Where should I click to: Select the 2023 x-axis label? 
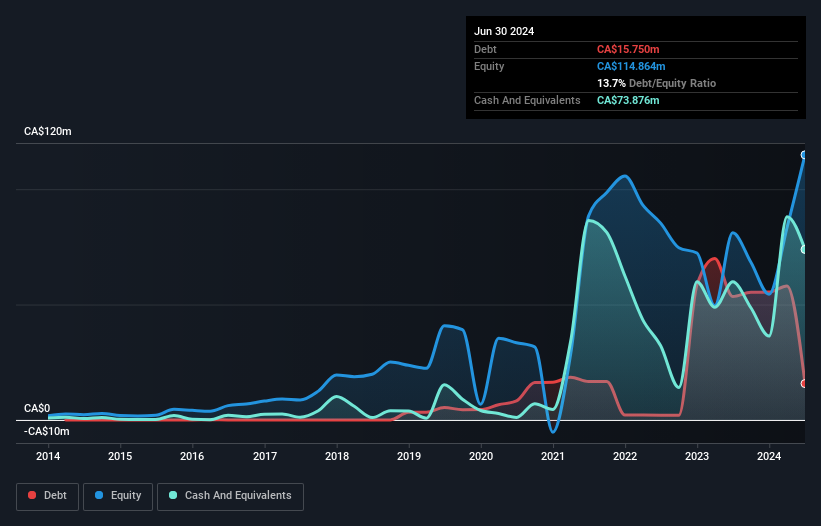point(697,456)
